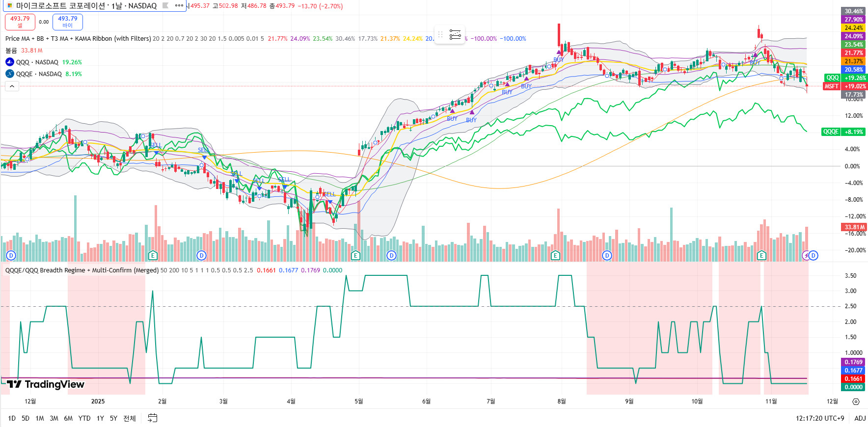This screenshot has width=868, height=427.
Task: Click the dividend D marker between 2월 and 3월
Action: [201, 255]
